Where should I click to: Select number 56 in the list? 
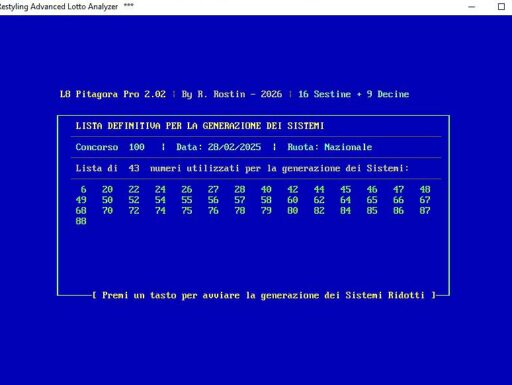click(x=213, y=200)
